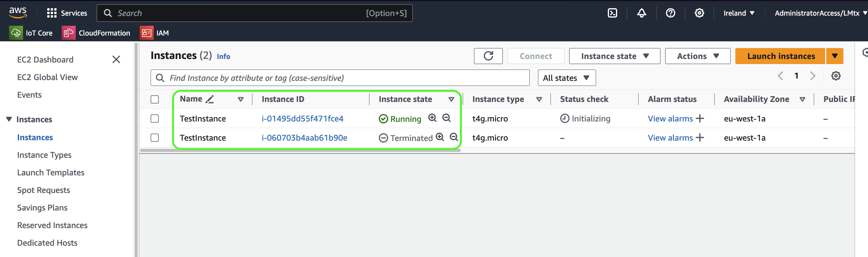This screenshot has width=868, height=257.
Task: Open the Actions dropdown
Action: [698, 56]
